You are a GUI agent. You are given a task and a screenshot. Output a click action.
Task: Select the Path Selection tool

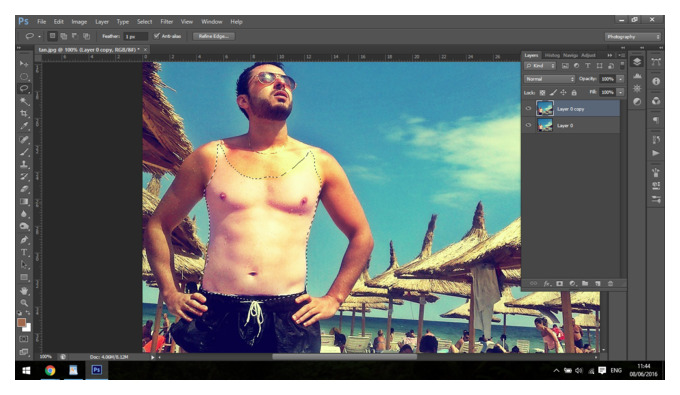coord(23,264)
